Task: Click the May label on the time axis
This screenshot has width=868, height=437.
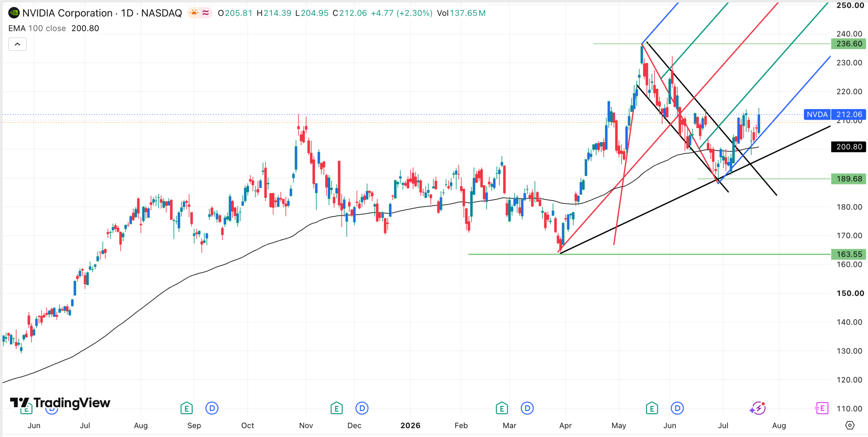Action: click(x=619, y=425)
